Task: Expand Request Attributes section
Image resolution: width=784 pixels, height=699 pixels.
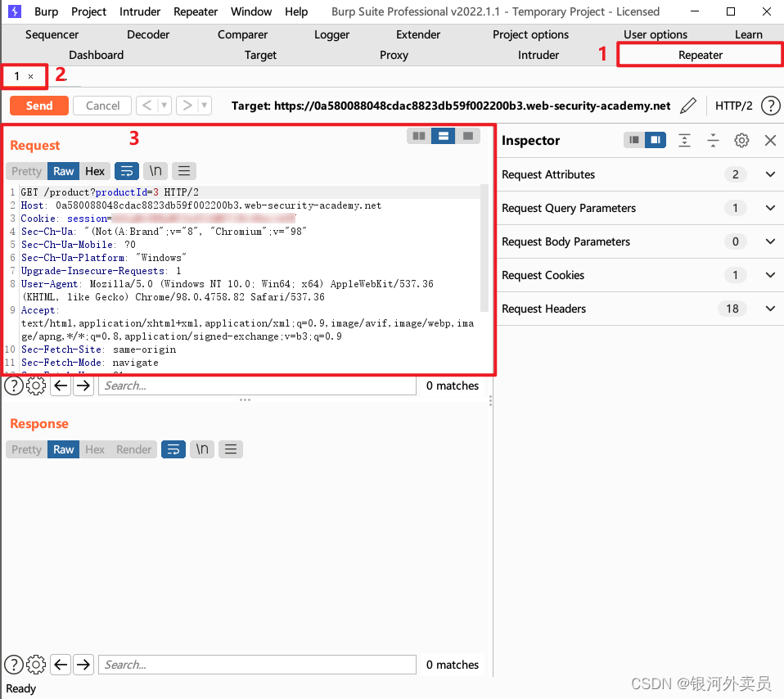Action: coord(770,174)
